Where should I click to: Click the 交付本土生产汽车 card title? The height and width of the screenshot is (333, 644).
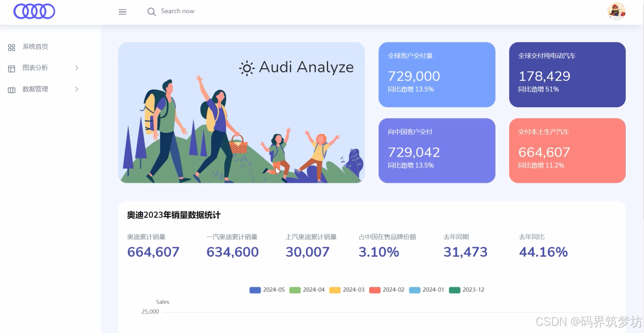(544, 132)
